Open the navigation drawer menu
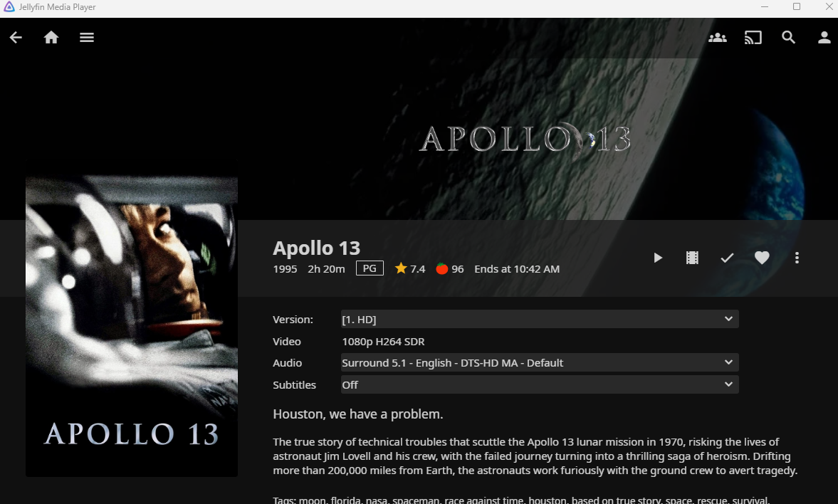This screenshot has width=838, height=504. (87, 37)
